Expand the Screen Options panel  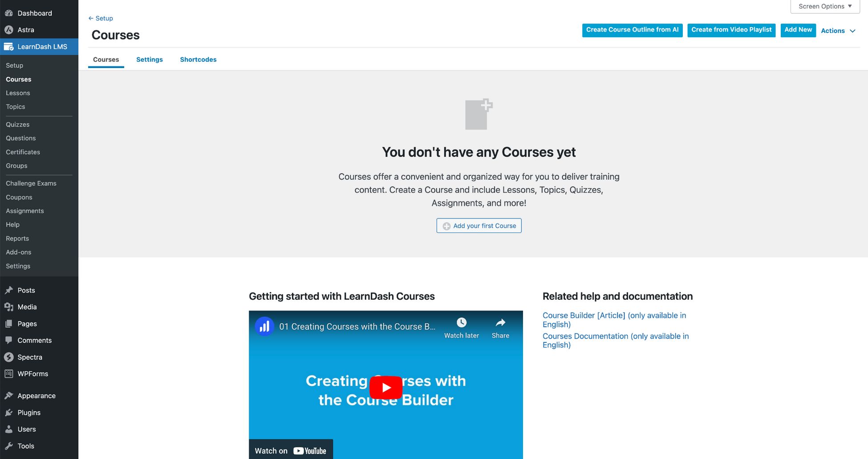click(x=824, y=6)
